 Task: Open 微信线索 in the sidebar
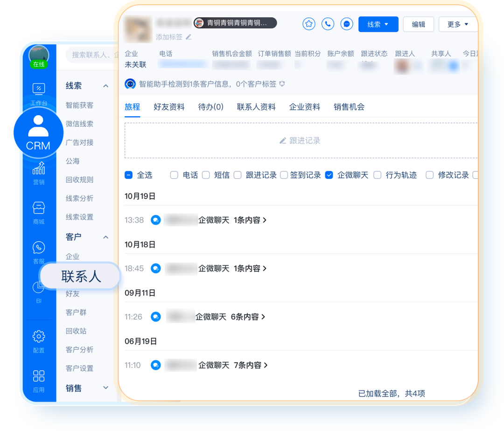pyautogui.click(x=79, y=124)
